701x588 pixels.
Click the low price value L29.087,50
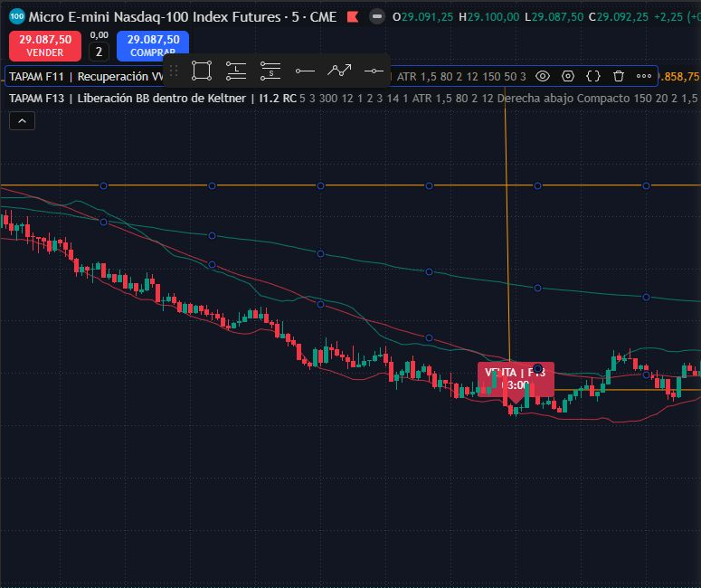click(554, 17)
